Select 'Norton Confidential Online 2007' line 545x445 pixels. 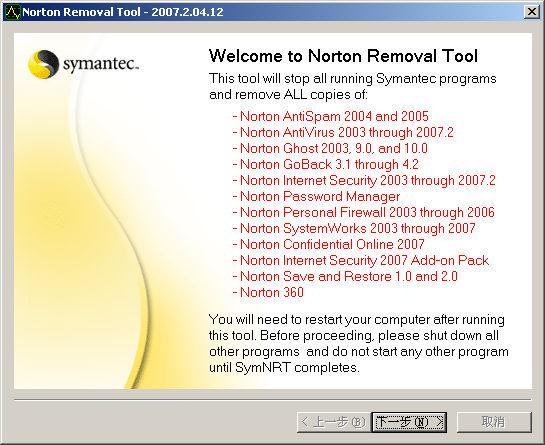click(328, 244)
